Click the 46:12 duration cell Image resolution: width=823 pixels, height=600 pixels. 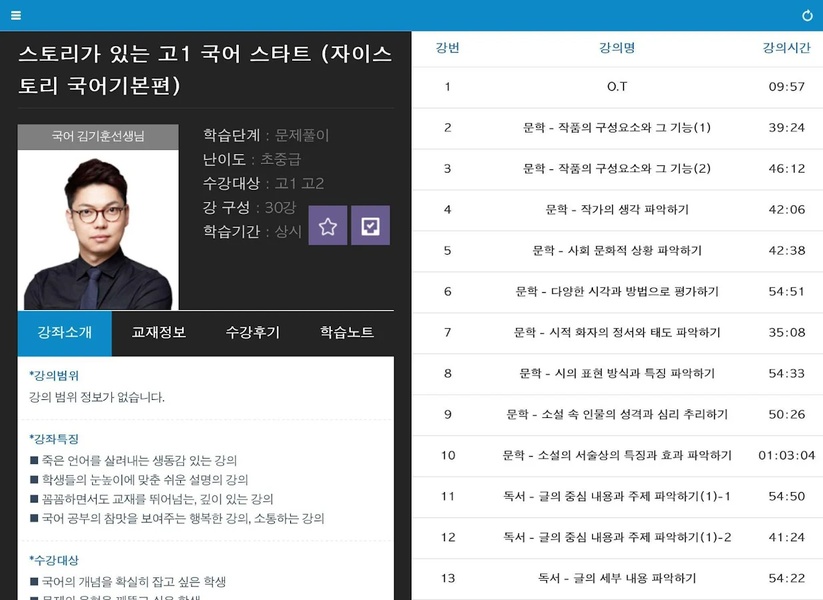pyautogui.click(x=786, y=169)
